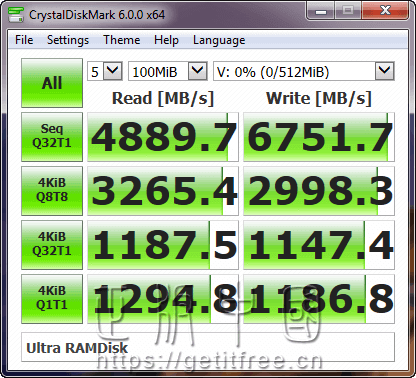Click the 4KiB Q32T1 write value 1147.4
Image resolution: width=416 pixels, height=378 pixels.
pos(319,245)
